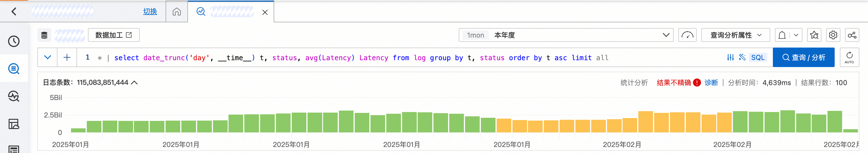
Task: Toggle the SQL mode button
Action: click(757, 58)
